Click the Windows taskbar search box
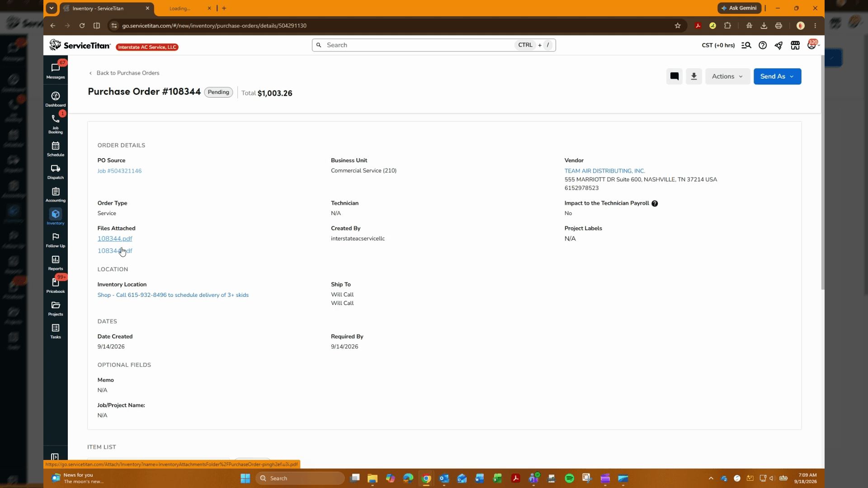This screenshot has width=868, height=488. coord(300,478)
